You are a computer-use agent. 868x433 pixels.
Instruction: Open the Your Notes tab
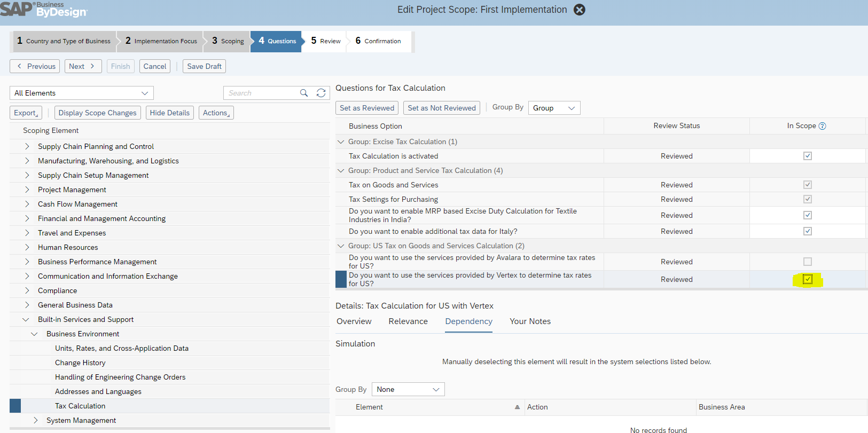[x=530, y=321]
